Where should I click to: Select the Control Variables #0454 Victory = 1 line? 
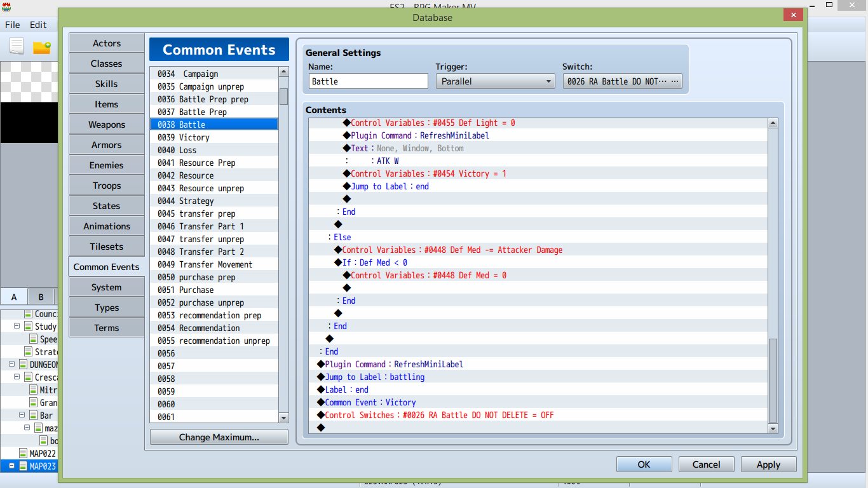(x=538, y=173)
